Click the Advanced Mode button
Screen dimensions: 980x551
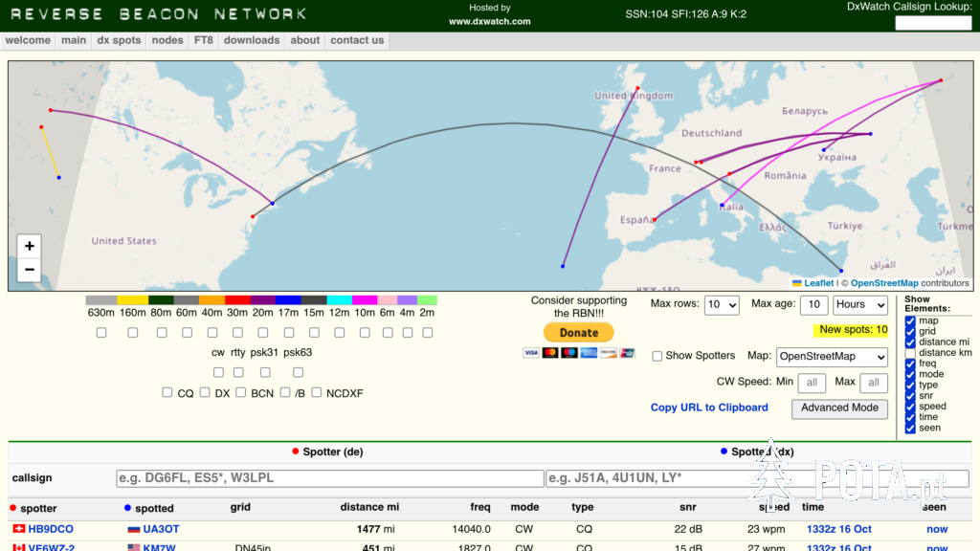pos(839,408)
